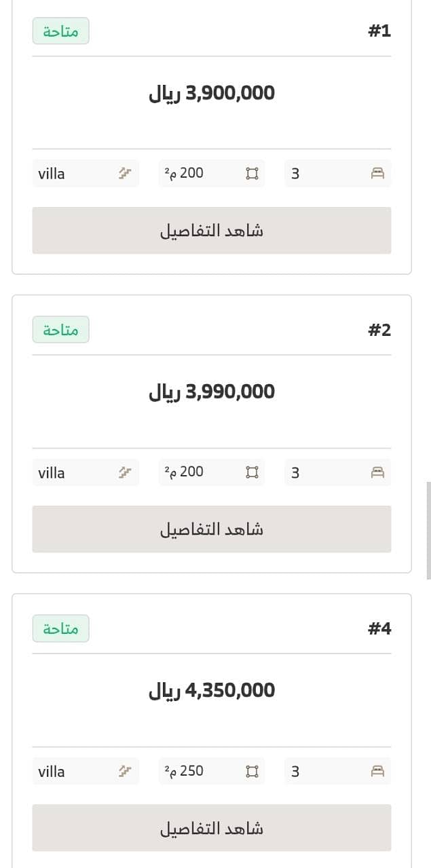Image resolution: width=431 pixels, height=868 pixels.
Task: Click the green available badge on listing #2
Action: pos(60,330)
